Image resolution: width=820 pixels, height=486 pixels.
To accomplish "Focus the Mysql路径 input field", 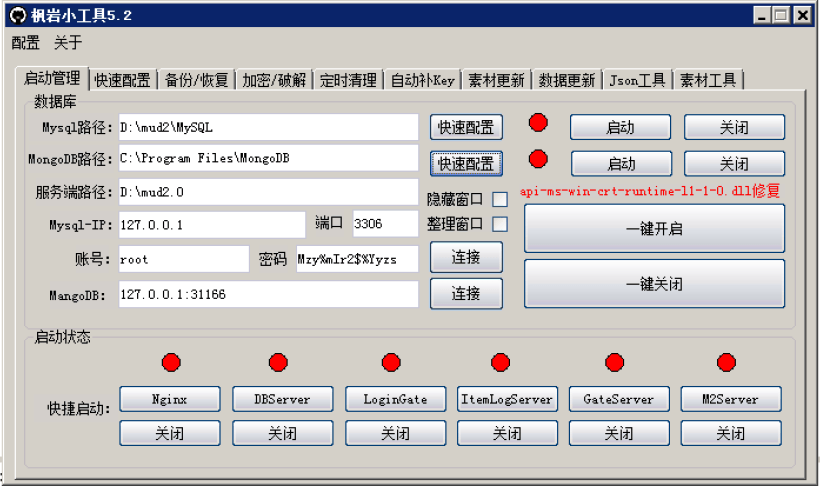I will (x=269, y=127).
